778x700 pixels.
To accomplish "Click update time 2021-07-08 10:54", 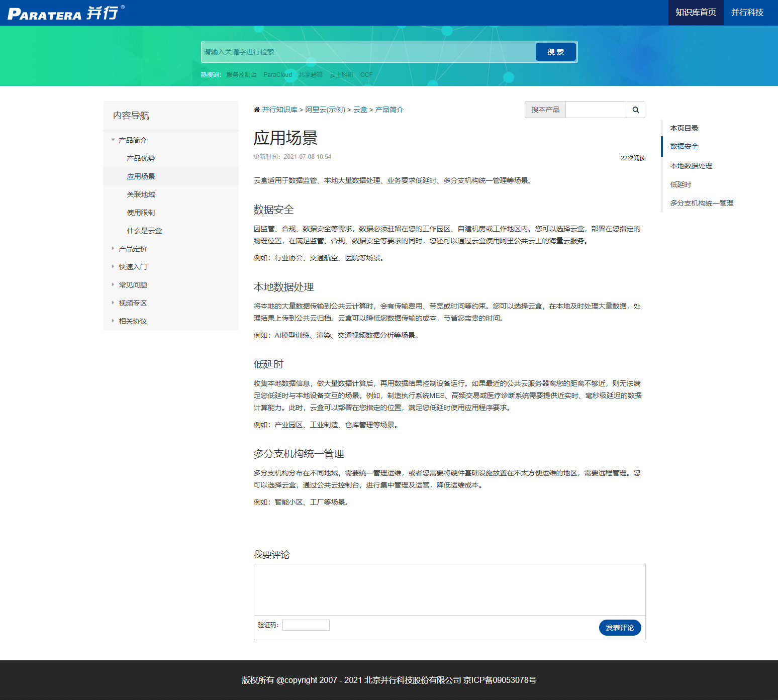I will point(307,157).
